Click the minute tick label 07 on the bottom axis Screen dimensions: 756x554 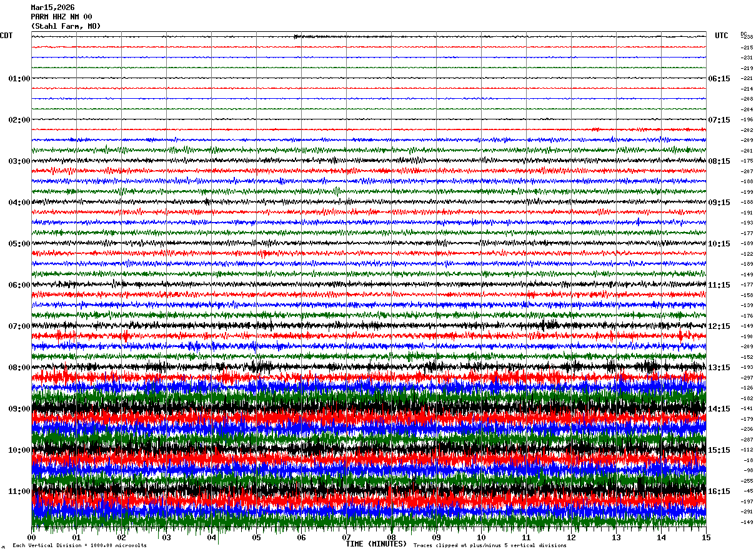[x=346, y=537]
